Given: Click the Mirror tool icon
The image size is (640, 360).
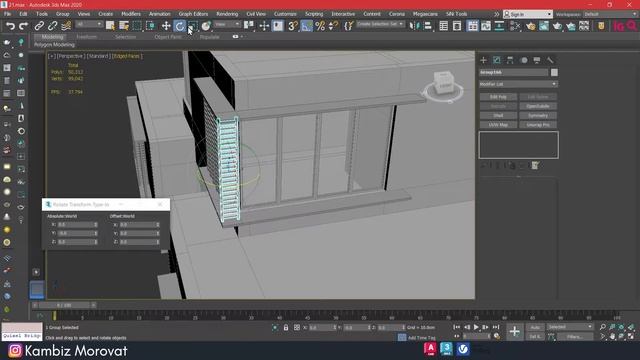Looking at the screenshot, I should [414, 26].
